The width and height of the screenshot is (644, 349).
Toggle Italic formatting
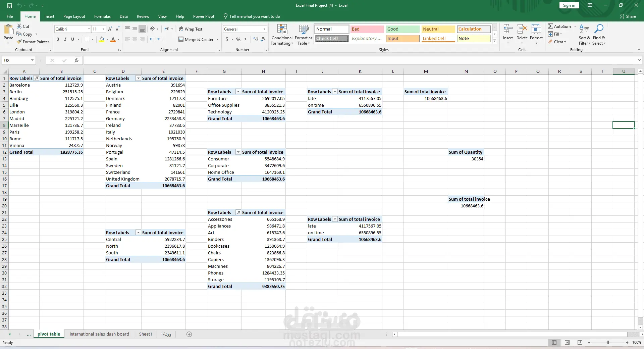coord(65,39)
